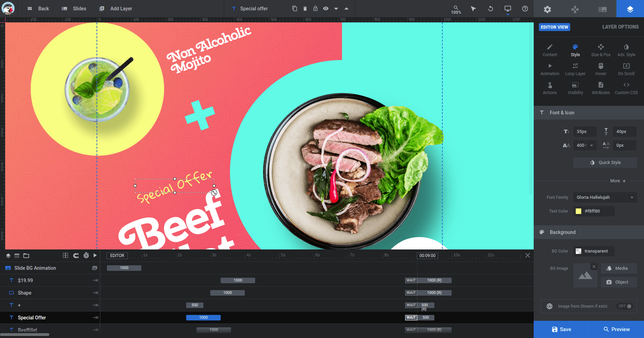
Task: Click the Save button
Action: pyautogui.click(x=561, y=329)
